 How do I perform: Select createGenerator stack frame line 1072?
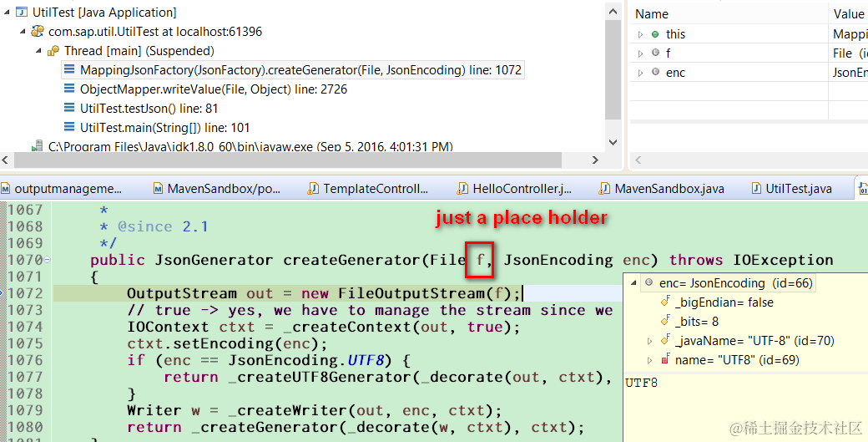point(294,70)
